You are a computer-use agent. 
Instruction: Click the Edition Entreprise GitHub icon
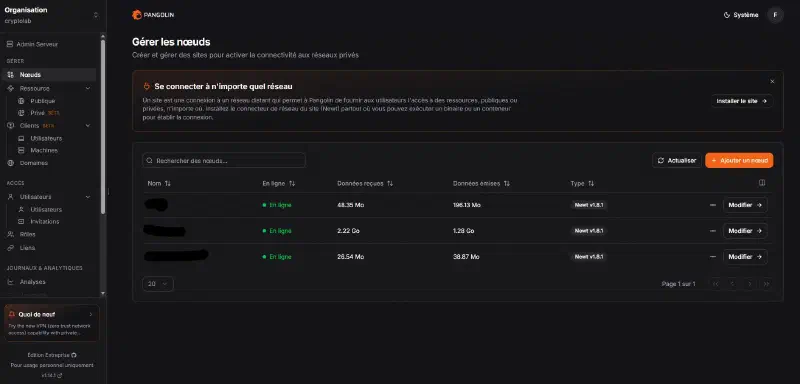coord(74,355)
